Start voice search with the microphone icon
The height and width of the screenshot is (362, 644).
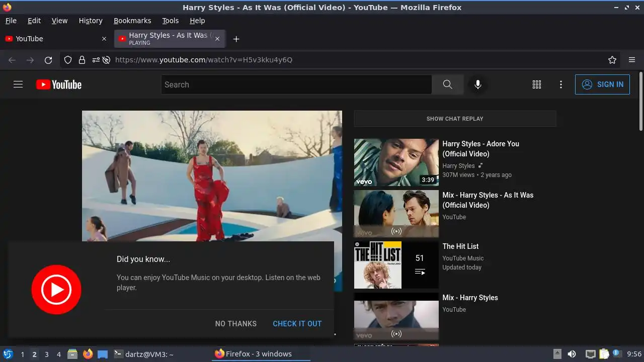click(478, 84)
